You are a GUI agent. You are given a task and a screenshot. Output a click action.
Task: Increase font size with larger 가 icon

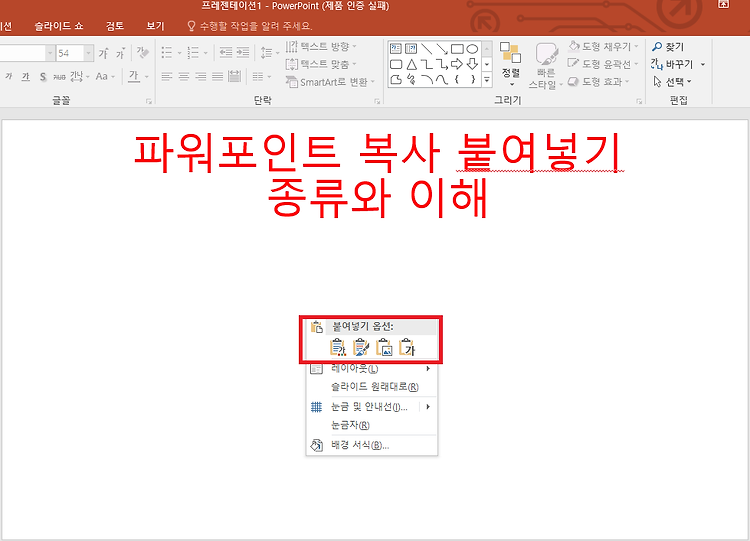click(103, 53)
